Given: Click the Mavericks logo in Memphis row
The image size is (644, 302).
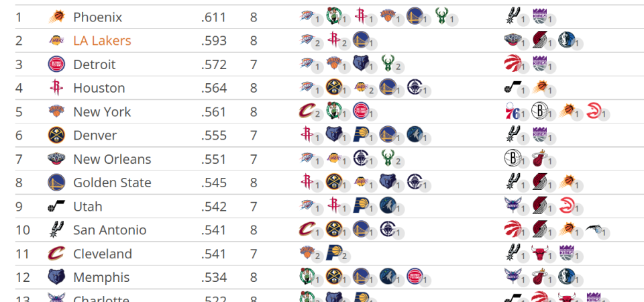Looking at the screenshot, I should [x=566, y=276].
